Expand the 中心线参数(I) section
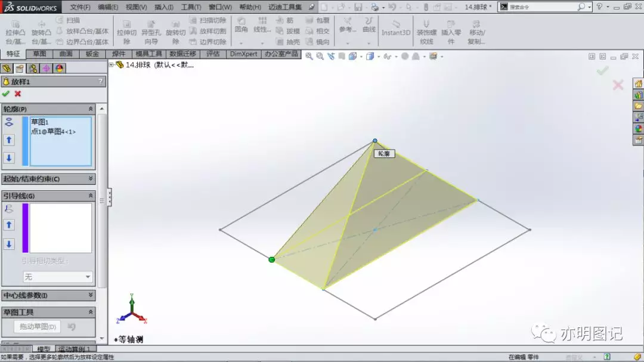This screenshot has width=644, height=362. coord(91,295)
